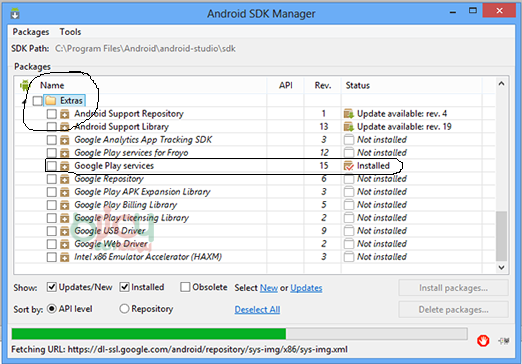Image resolution: width=522 pixels, height=364 pixels.
Task: Click Not installed icon for Intel HAXM
Action: 349,257
